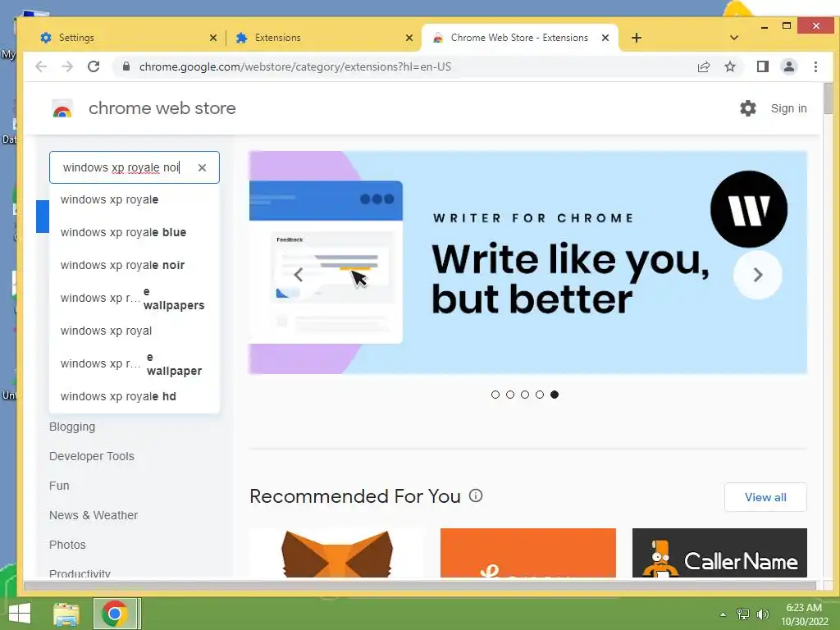Image resolution: width=840 pixels, height=630 pixels.
Task: Show info about Recommended For You
Action: (x=476, y=495)
